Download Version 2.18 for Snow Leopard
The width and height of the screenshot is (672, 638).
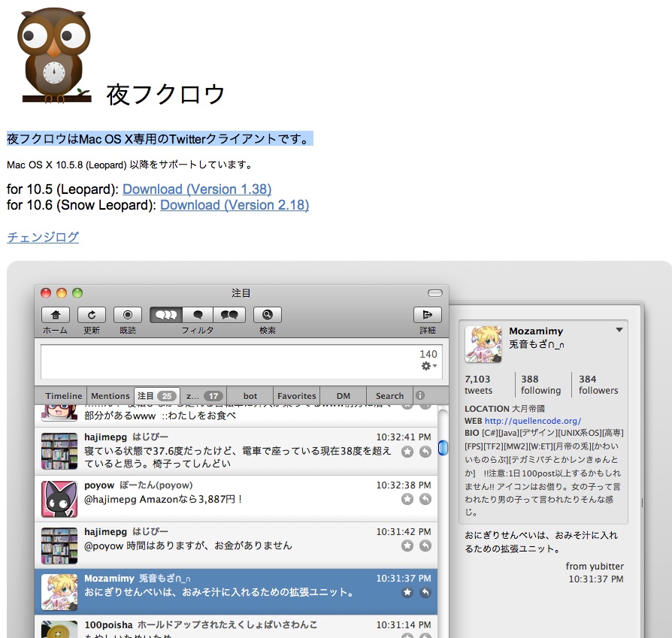(235, 205)
